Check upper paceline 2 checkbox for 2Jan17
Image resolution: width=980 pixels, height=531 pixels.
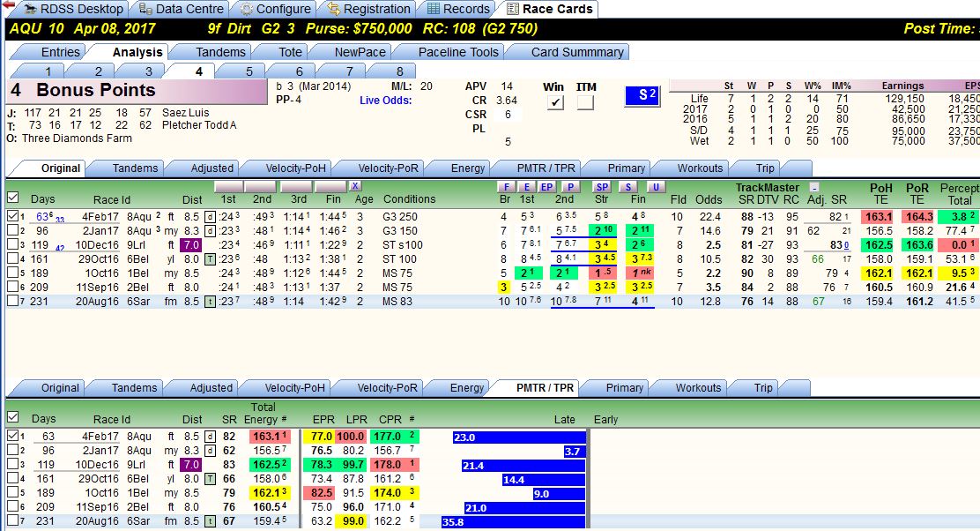pyautogui.click(x=12, y=230)
